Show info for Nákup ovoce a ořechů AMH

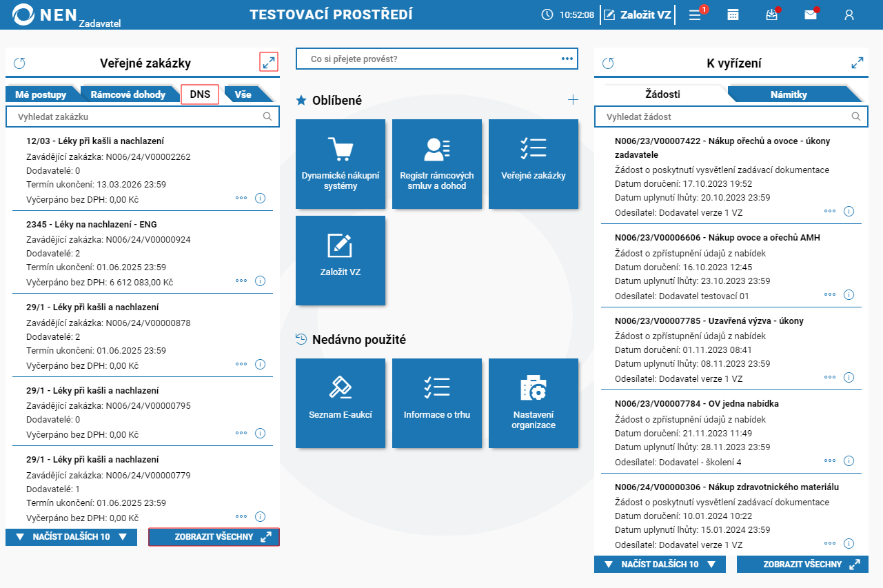pos(849,294)
